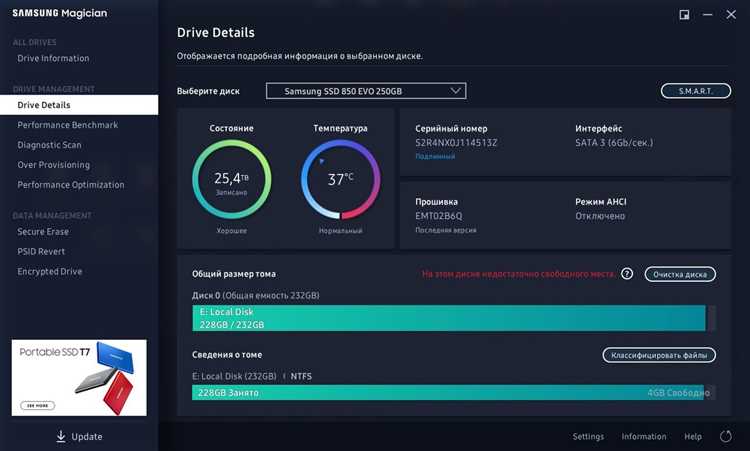Click the E: Local Disk 228GB / 232GB bar
Viewport: 750px width, 451px height.
coord(449,318)
